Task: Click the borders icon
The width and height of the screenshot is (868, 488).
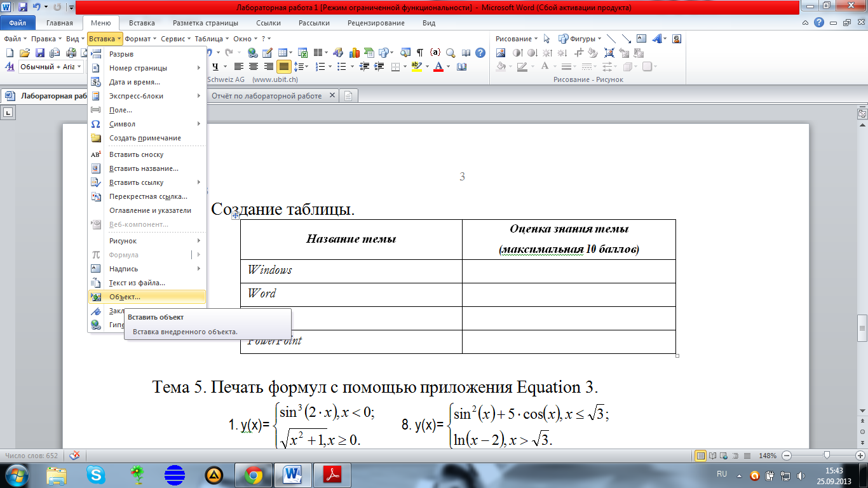Action: point(395,66)
